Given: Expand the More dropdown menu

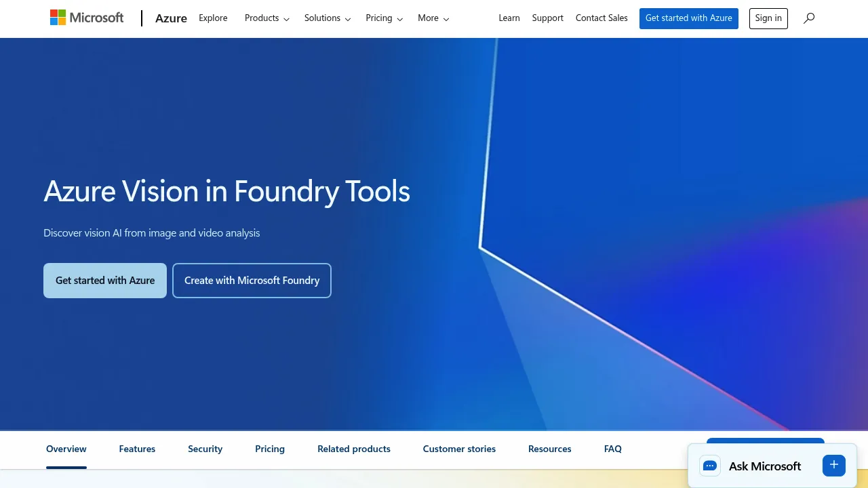Looking at the screenshot, I should [x=433, y=18].
